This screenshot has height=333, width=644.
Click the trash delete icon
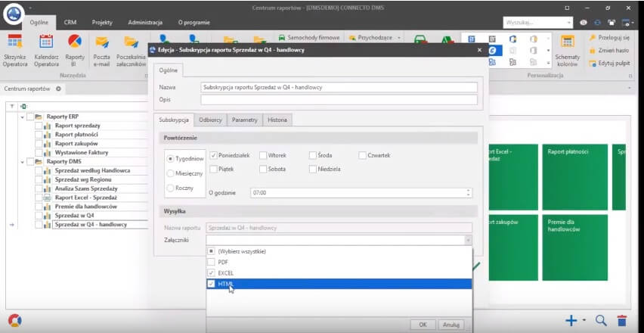point(622,320)
